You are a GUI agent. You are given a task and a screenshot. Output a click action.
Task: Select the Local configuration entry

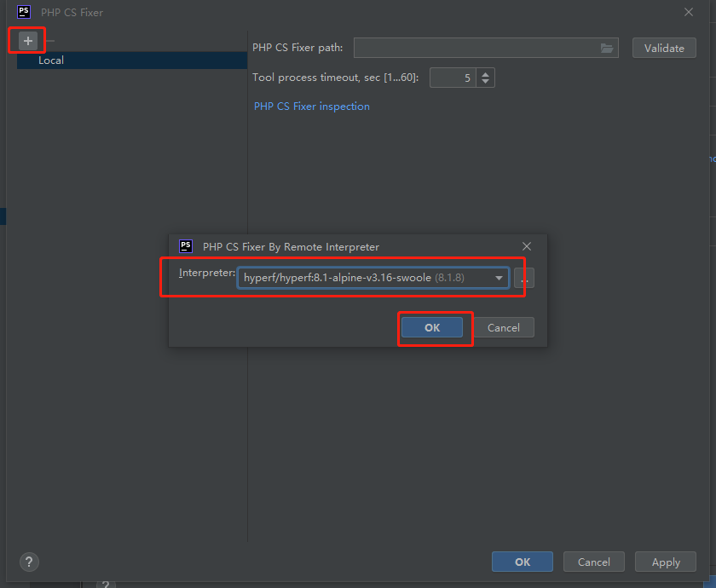click(x=132, y=61)
